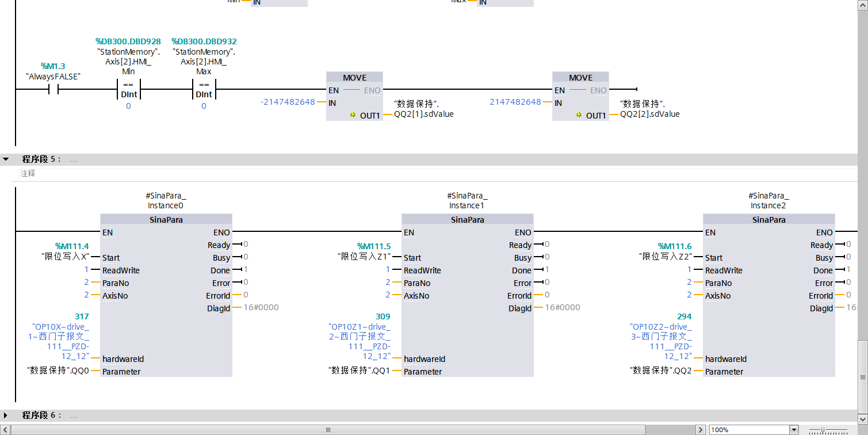Image resolution: width=868 pixels, height=435 pixels.
Task: Click the -2147482648 IN value of first MOVE
Action: point(288,102)
